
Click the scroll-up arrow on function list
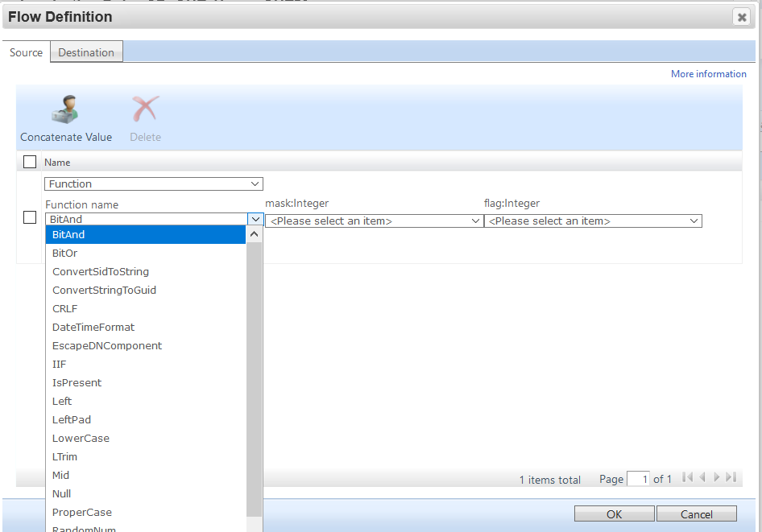click(254, 233)
